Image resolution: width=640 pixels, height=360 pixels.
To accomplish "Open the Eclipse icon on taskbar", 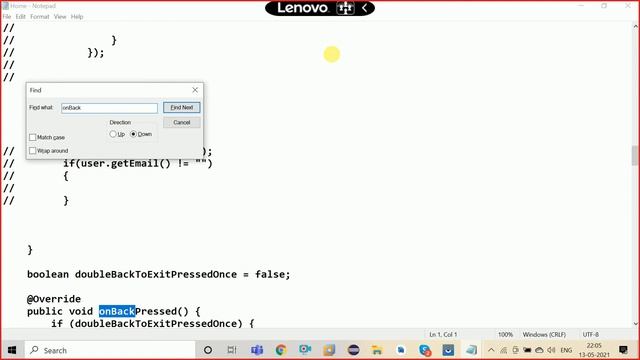I will (x=353, y=350).
